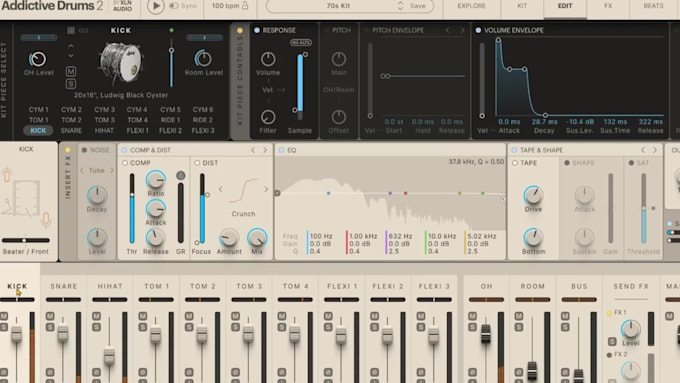Screen dimensions: 680x383
Task: Toggle the RESPONSE section on/off
Action: [x=257, y=30]
